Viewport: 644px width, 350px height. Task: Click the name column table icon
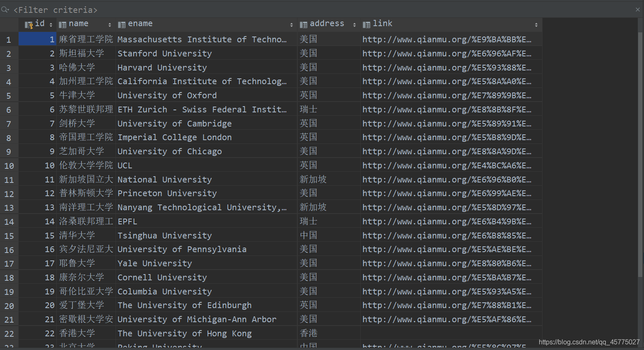[63, 25]
